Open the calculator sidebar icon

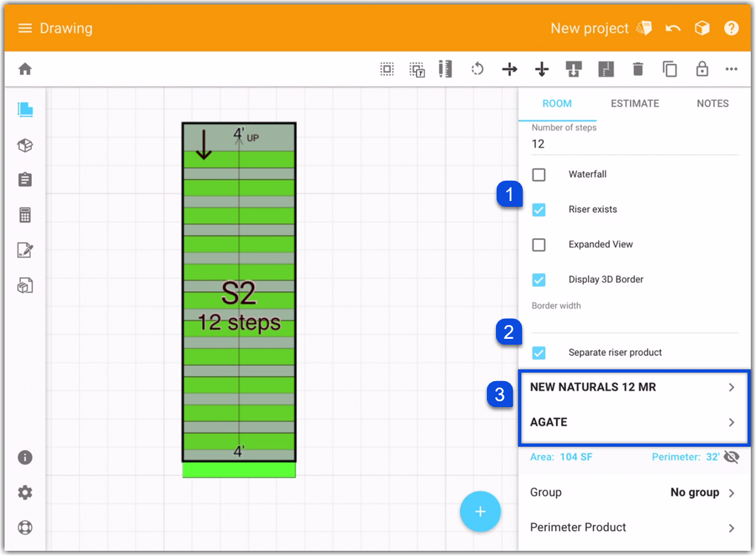click(25, 215)
